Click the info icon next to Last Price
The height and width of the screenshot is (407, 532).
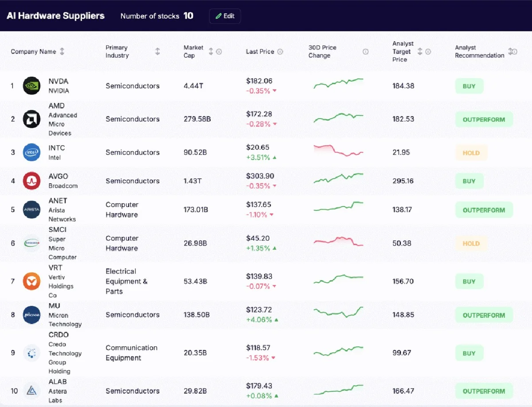pyautogui.click(x=280, y=51)
